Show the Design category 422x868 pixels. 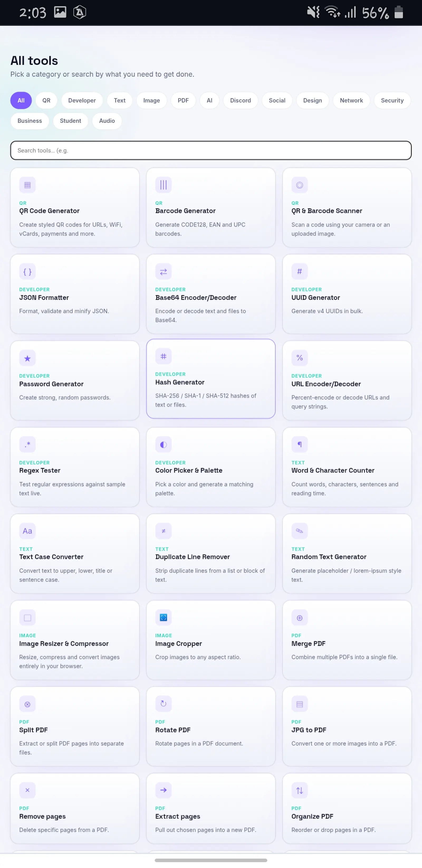313,100
